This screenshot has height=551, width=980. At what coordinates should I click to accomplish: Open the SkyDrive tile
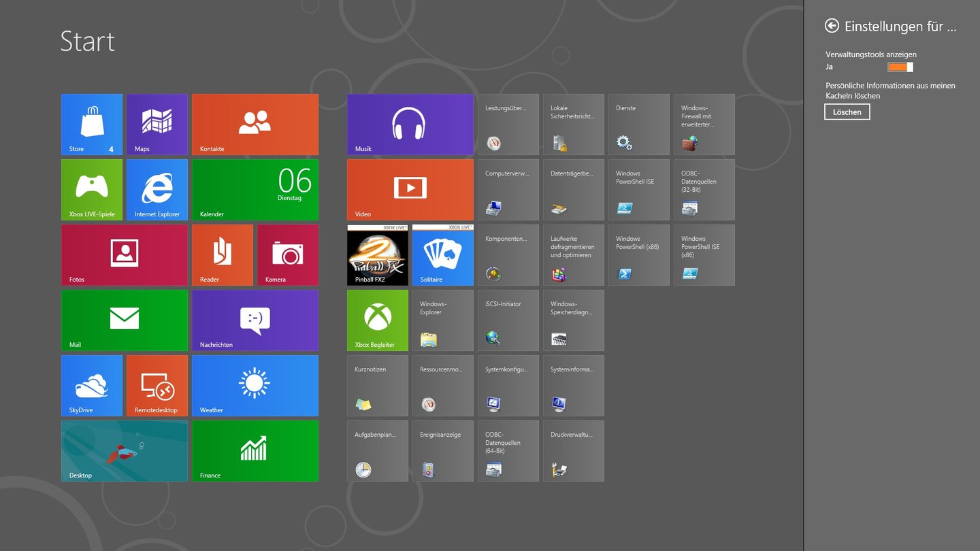tap(92, 386)
